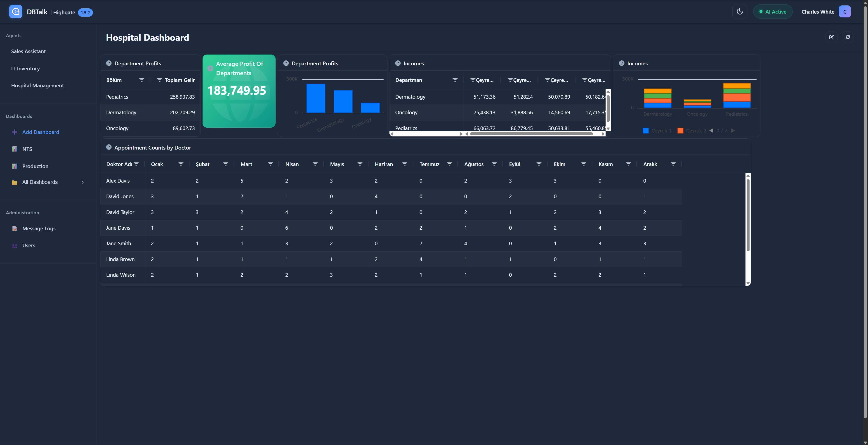
Task: Expand All Dashboards chevron
Action: click(83, 182)
